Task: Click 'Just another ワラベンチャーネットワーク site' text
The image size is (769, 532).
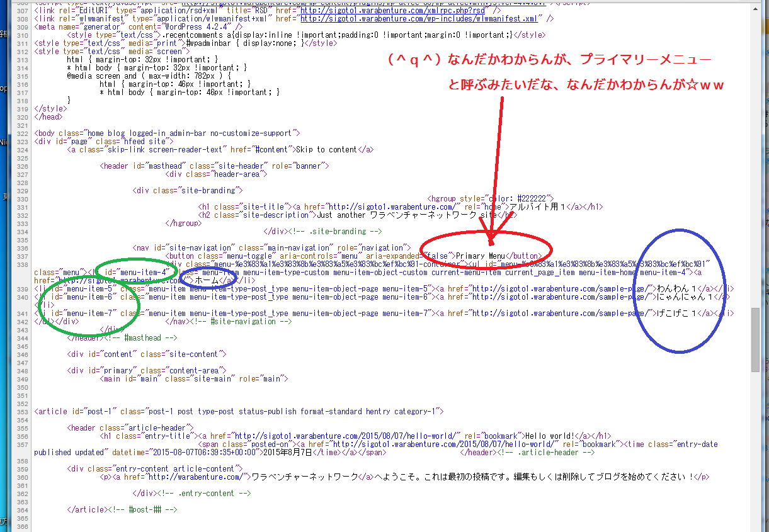Action: tap(407, 215)
